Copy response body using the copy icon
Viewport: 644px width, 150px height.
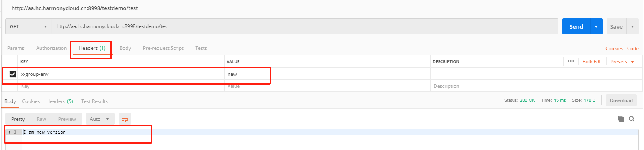621,119
